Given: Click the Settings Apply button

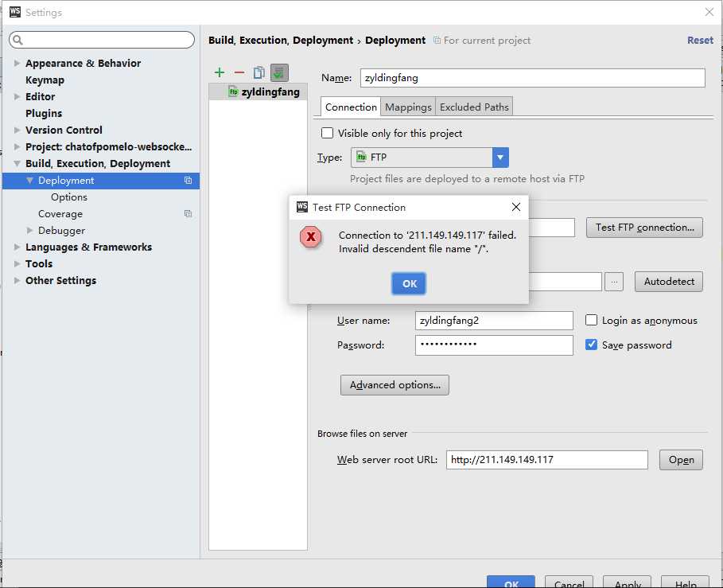Looking at the screenshot, I should tap(627, 582).
